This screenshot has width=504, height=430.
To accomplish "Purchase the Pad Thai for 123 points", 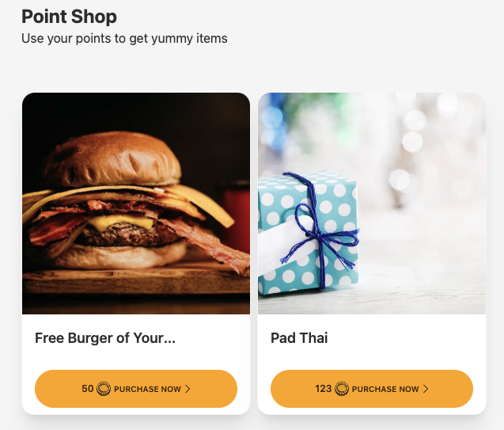I will point(372,389).
